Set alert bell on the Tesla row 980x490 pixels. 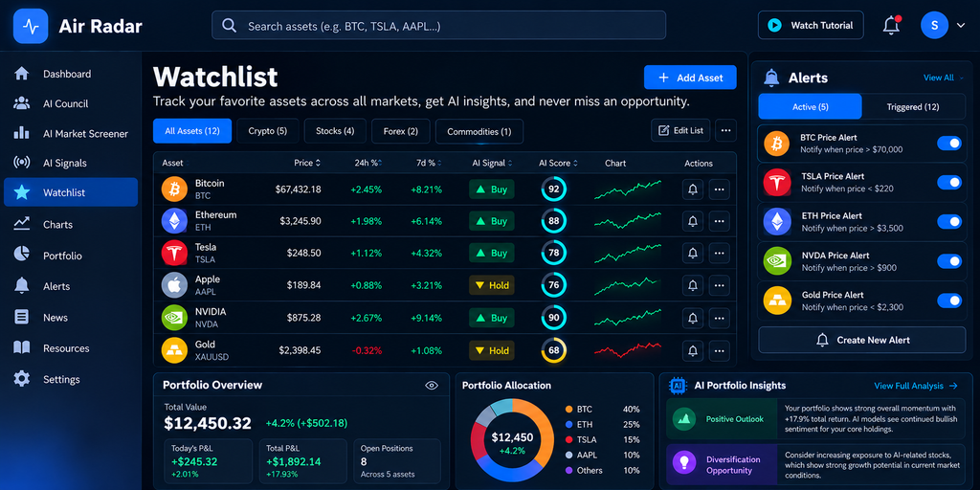[x=693, y=253]
